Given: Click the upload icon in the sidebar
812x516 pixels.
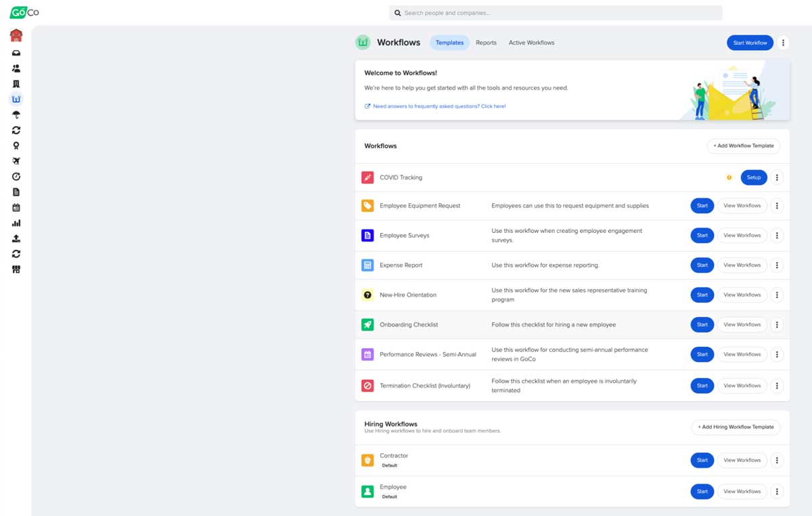Looking at the screenshot, I should point(16,238).
